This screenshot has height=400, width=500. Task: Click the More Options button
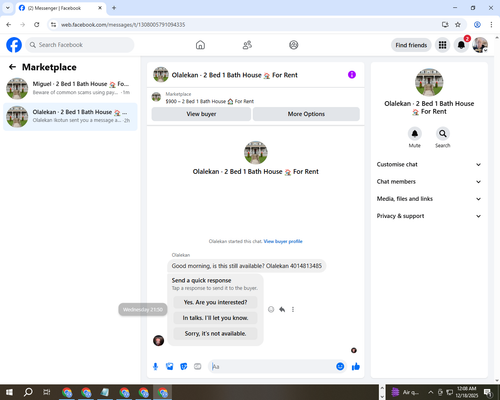pyautogui.click(x=306, y=114)
